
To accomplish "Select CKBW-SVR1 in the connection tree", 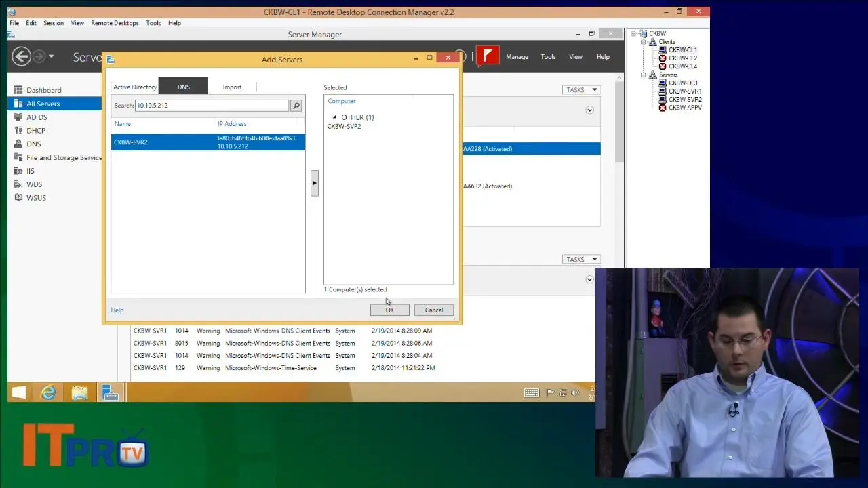I will pos(685,91).
